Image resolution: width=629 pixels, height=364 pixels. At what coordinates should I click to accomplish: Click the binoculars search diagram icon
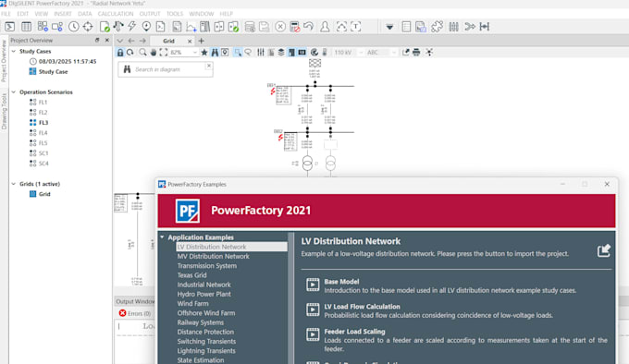(215, 53)
